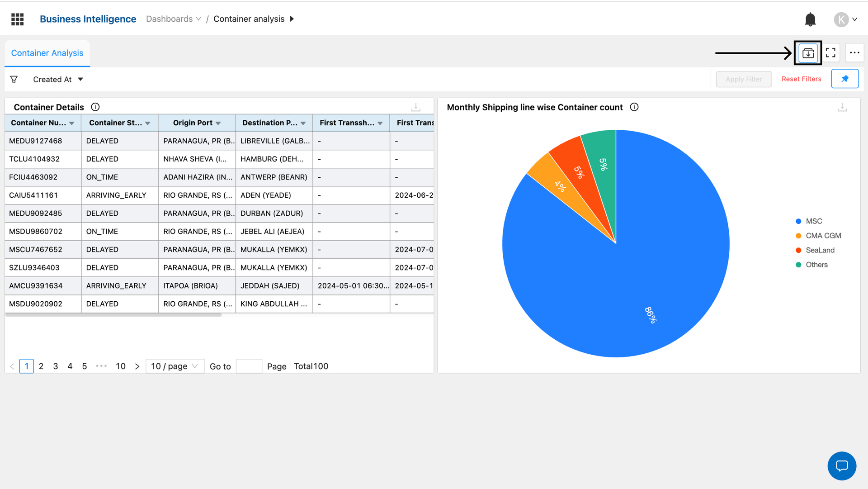
Task: Click the Go to page input field
Action: pos(249,366)
